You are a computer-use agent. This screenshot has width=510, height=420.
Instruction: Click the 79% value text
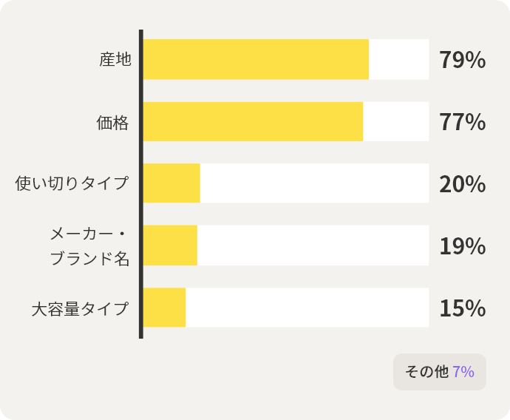pos(462,60)
